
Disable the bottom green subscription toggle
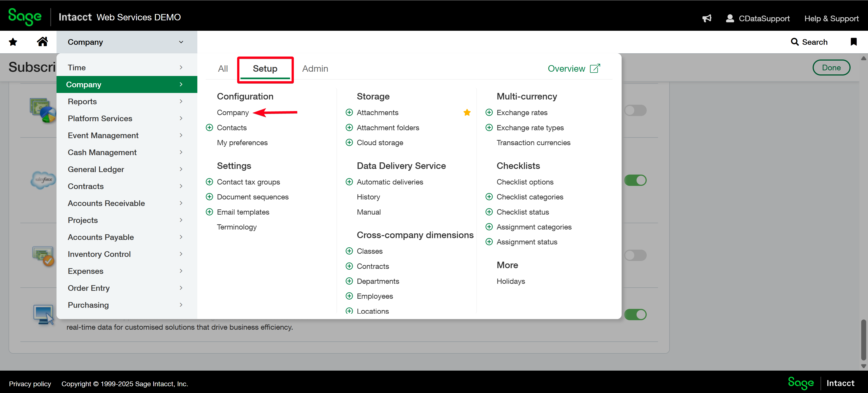point(635,315)
